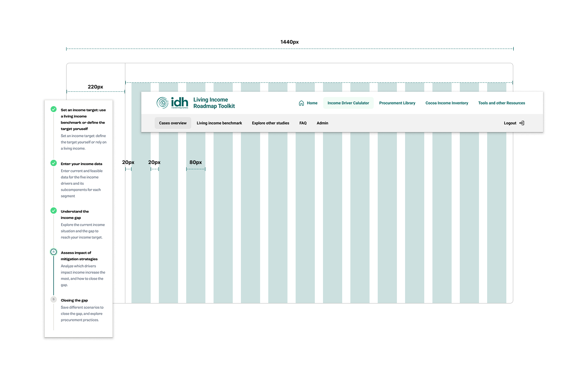Select step heading Assess impact of mitigation strategies
This screenshot has width=588, height=381.
pyautogui.click(x=79, y=256)
